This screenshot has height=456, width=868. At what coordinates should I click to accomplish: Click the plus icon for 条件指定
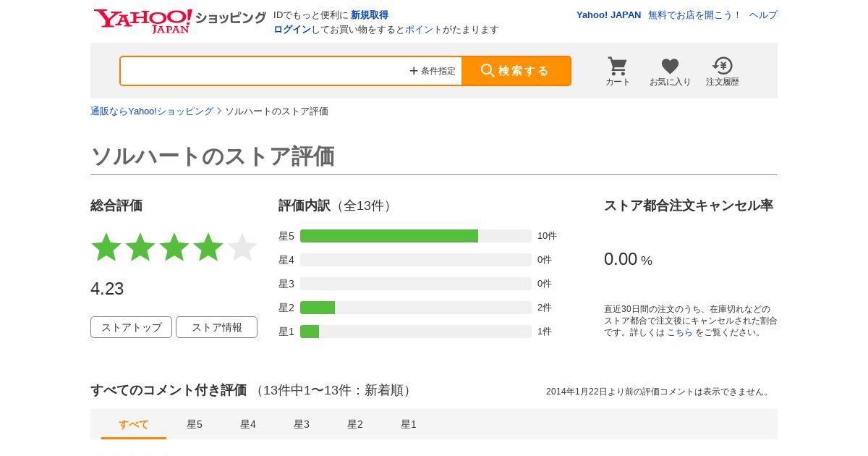414,71
